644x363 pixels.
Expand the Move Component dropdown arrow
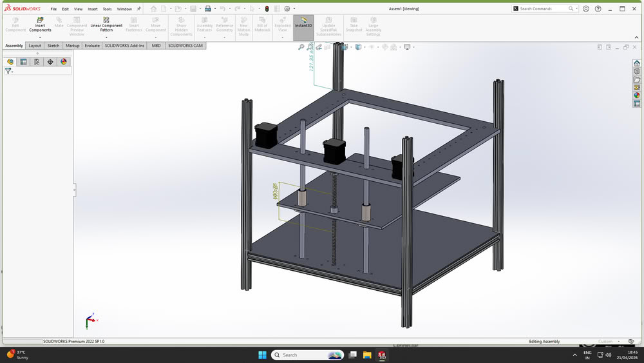pyautogui.click(x=156, y=37)
